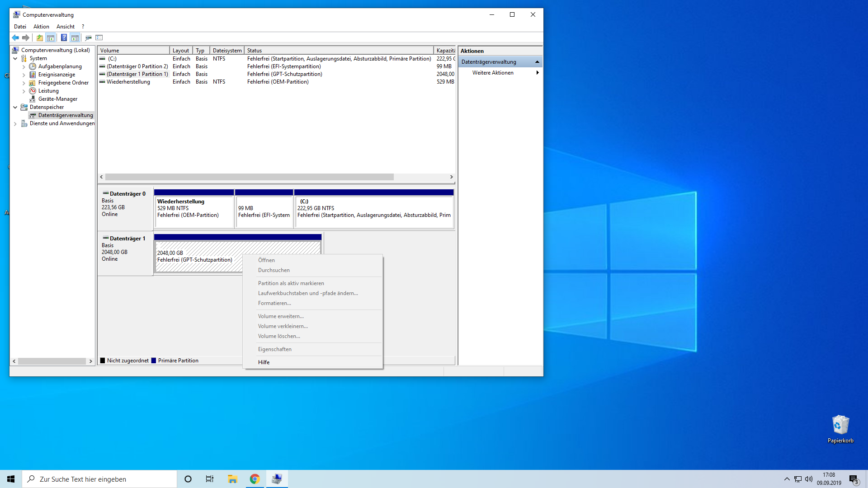Select Geräte-Manager in the tree
Screen dimensions: 868x488
pyautogui.click(x=57, y=99)
